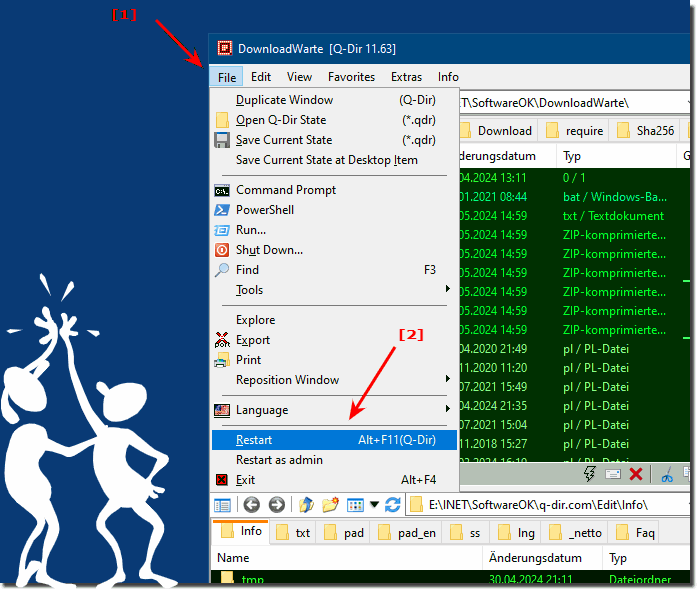697x590 pixels.
Task: Sort by the Typ column in upper pane
Action: 616,157
